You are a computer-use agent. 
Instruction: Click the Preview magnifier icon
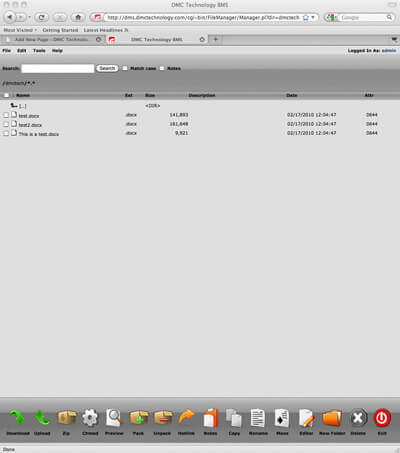114,418
